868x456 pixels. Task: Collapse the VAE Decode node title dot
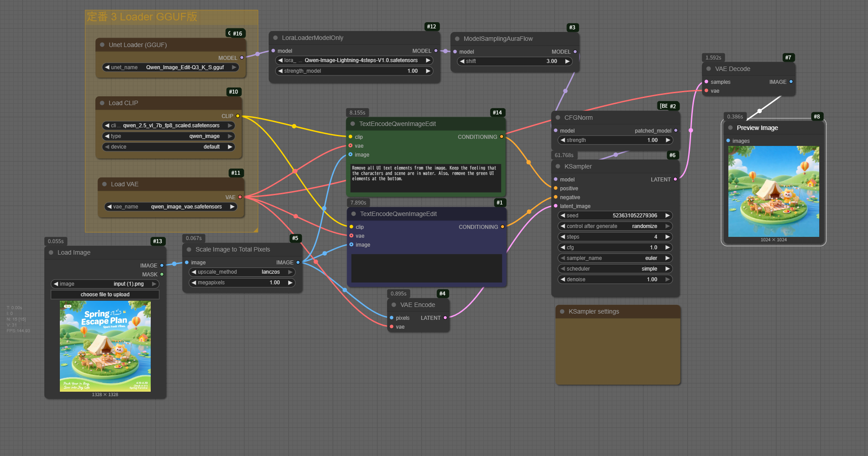[x=708, y=69]
